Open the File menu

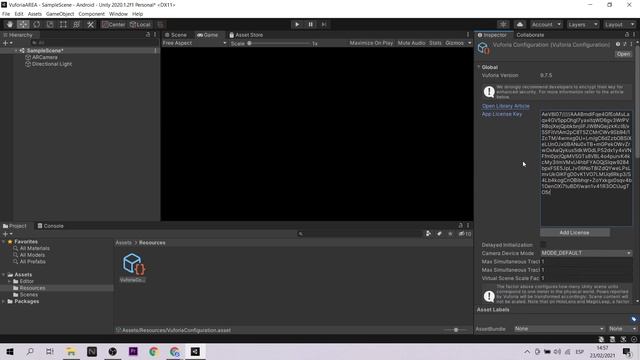coord(6,14)
